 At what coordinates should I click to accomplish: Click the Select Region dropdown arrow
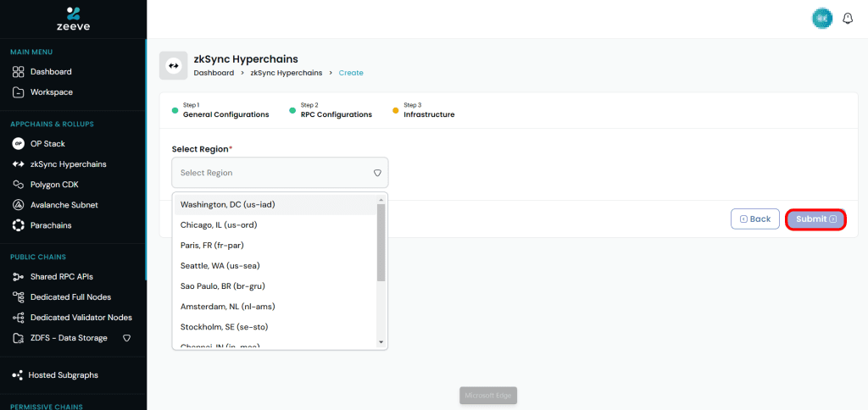(x=377, y=173)
